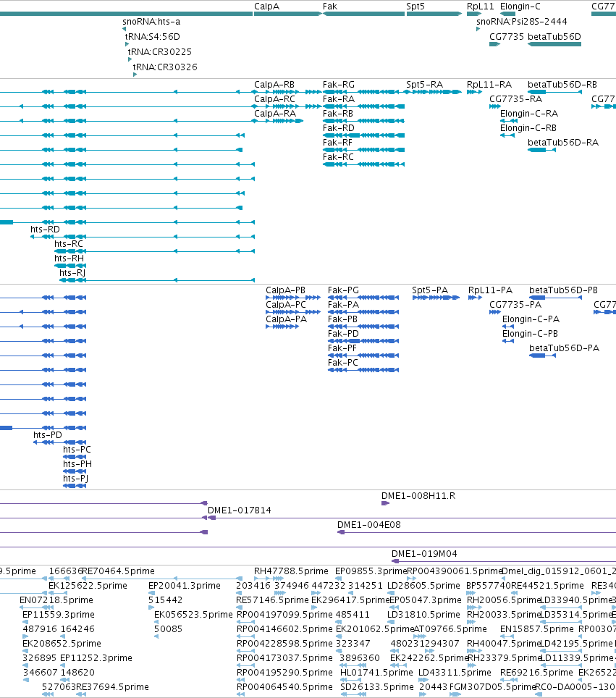Click the EP20041.3prime EST label
Viewport: 616px width, 698px height.
(x=185, y=585)
